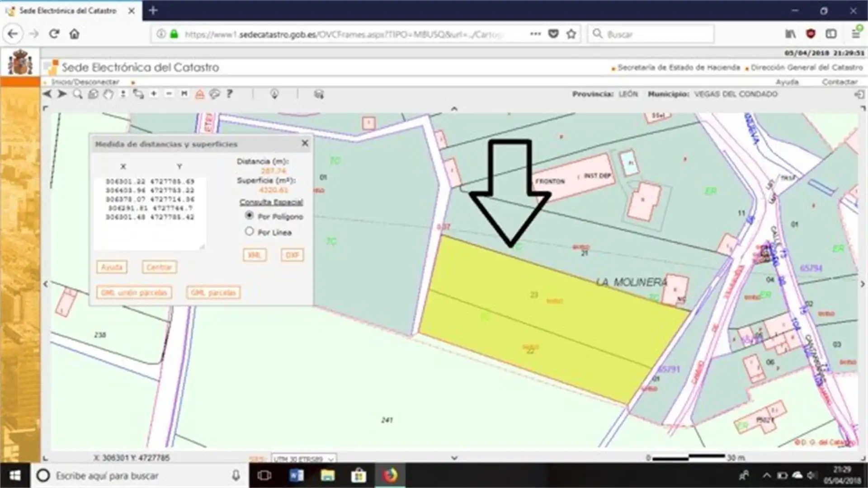This screenshot has width=868, height=488.
Task: Pan map right with the right-edge chevron
Action: click(862, 284)
